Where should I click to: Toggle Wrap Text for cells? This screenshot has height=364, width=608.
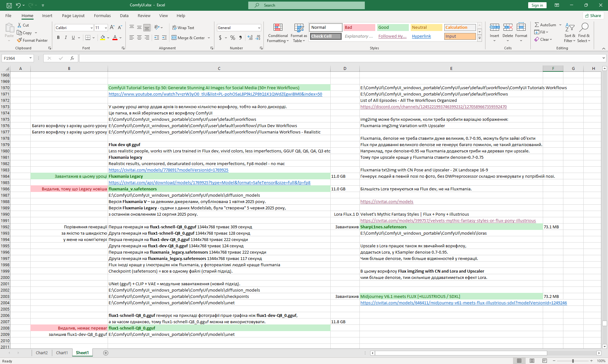[x=183, y=28]
